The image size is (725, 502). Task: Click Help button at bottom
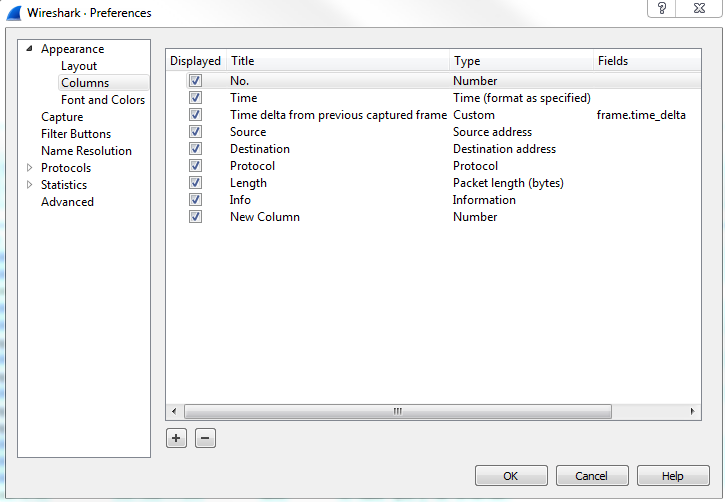point(673,476)
